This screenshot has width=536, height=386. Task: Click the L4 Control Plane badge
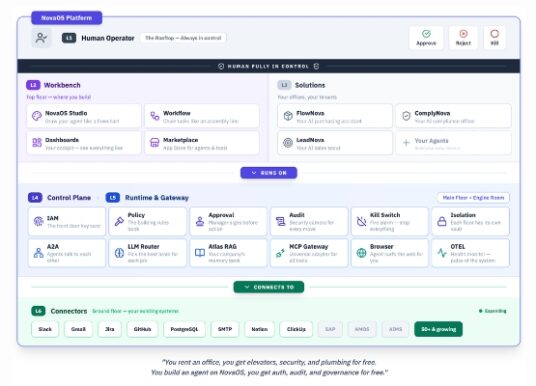(35, 198)
